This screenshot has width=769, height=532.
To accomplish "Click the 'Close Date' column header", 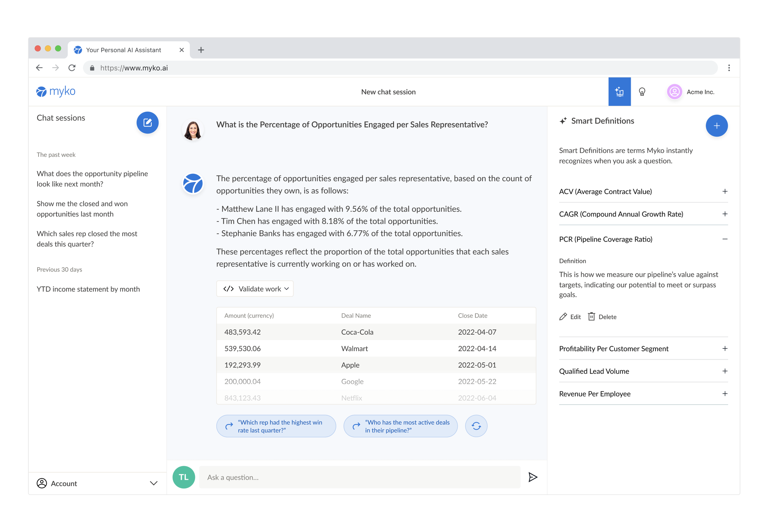I will click(473, 316).
